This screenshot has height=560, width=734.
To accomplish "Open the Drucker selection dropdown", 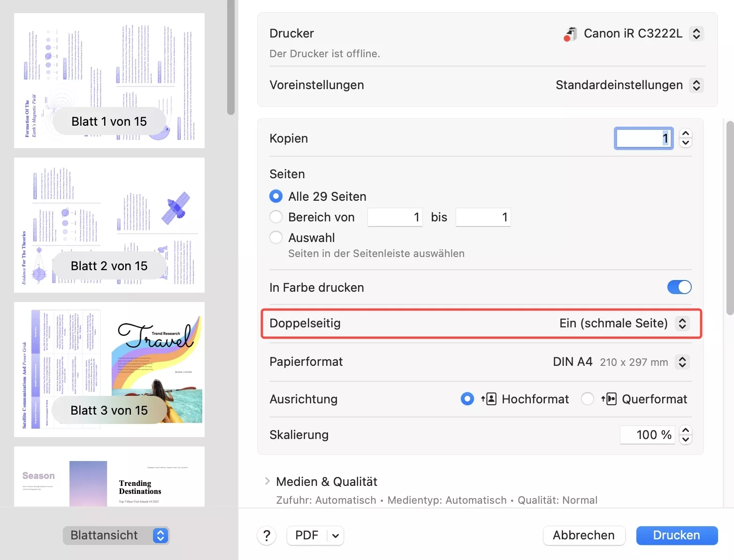I will (696, 34).
